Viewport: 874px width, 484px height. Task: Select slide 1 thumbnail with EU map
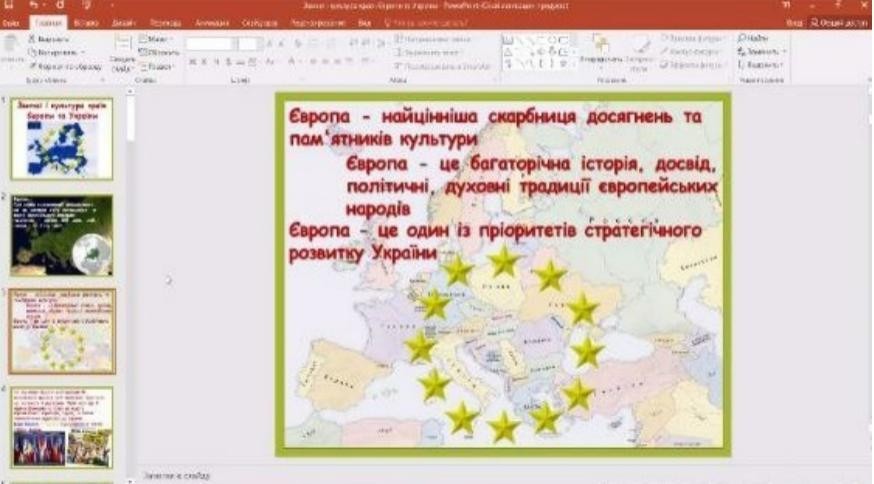tap(61, 138)
